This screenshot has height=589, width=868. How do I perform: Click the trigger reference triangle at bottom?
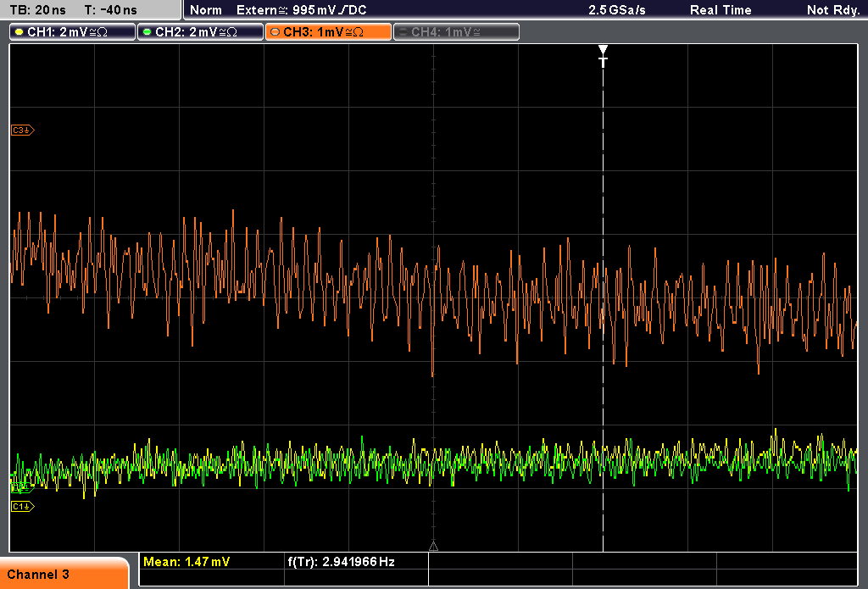433,547
